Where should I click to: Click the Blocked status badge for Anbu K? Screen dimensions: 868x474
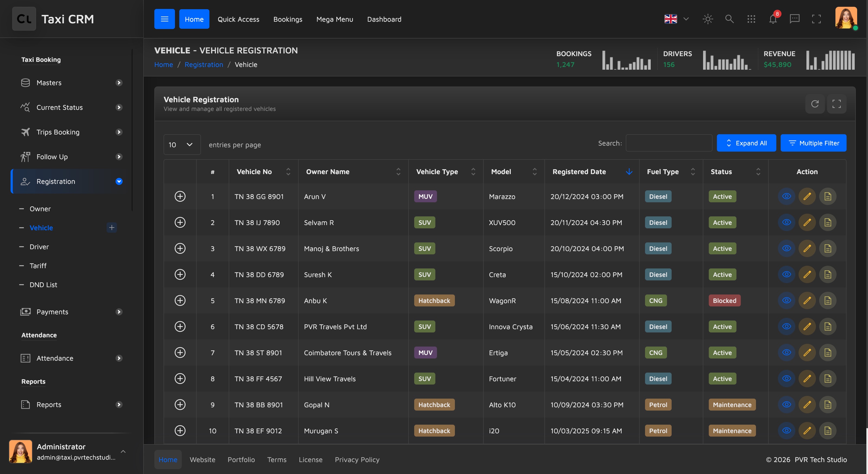point(725,300)
